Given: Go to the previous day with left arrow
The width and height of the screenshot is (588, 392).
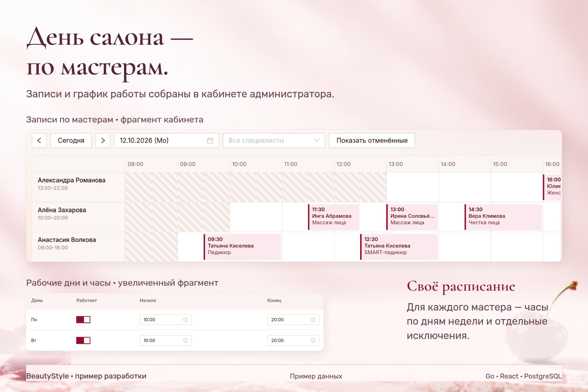Looking at the screenshot, I should tap(39, 141).
